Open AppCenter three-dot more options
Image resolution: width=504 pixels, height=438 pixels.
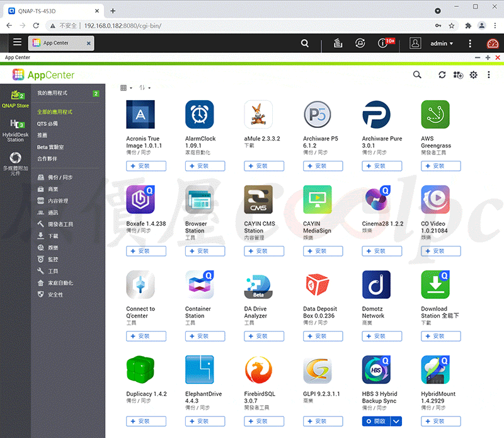(489, 75)
